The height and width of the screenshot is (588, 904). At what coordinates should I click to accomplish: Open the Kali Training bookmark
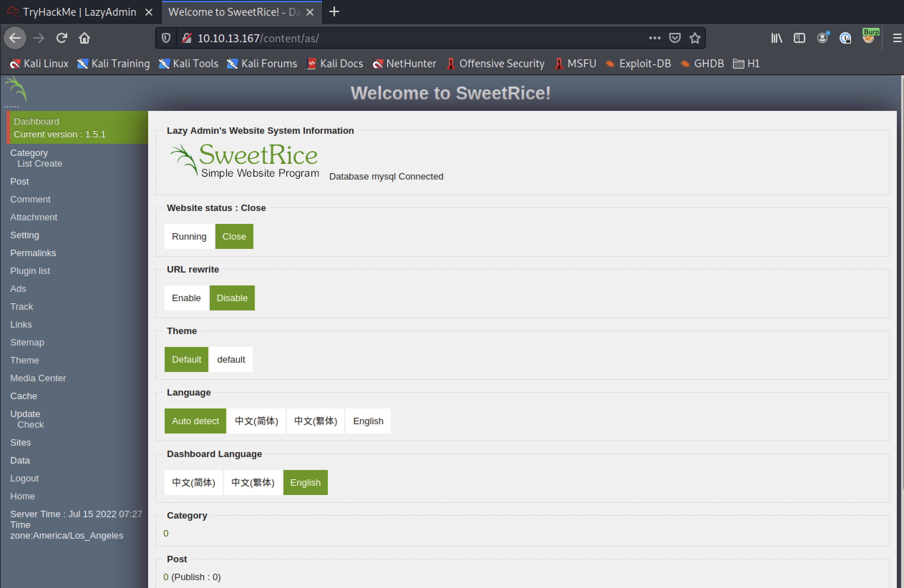[x=113, y=63]
